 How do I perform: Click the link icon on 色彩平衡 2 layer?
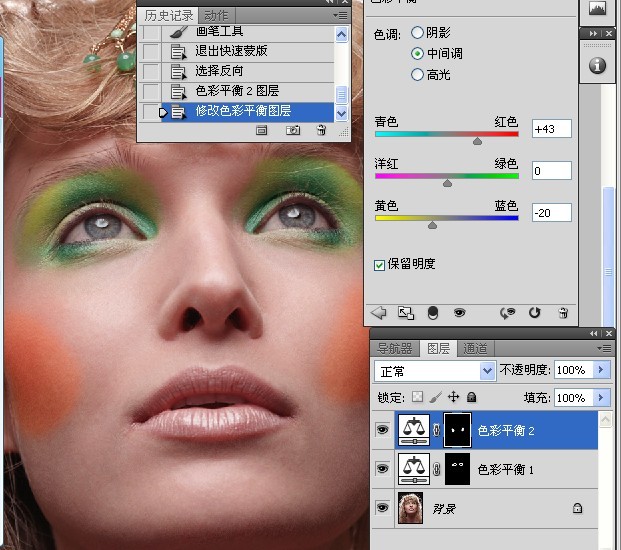point(436,430)
